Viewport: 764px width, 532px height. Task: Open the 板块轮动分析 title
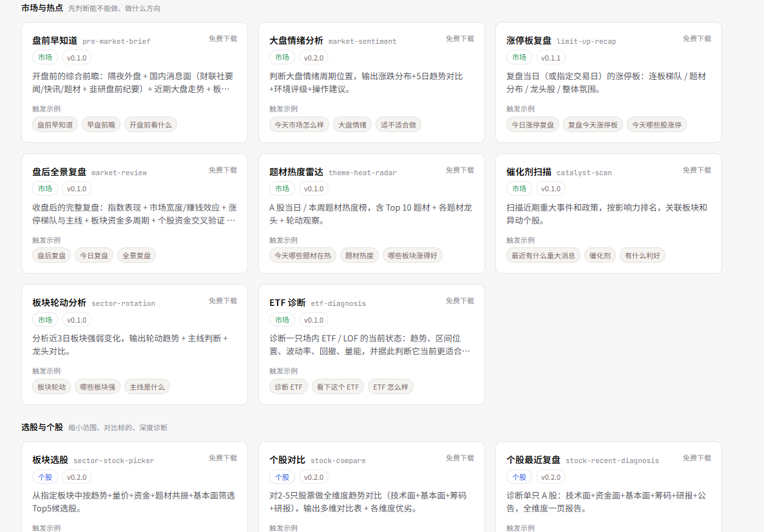coord(59,303)
